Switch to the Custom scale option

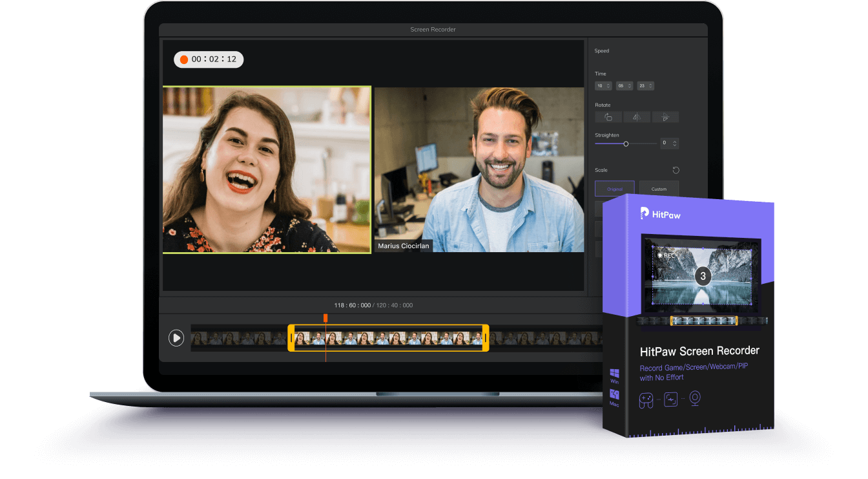(x=659, y=189)
